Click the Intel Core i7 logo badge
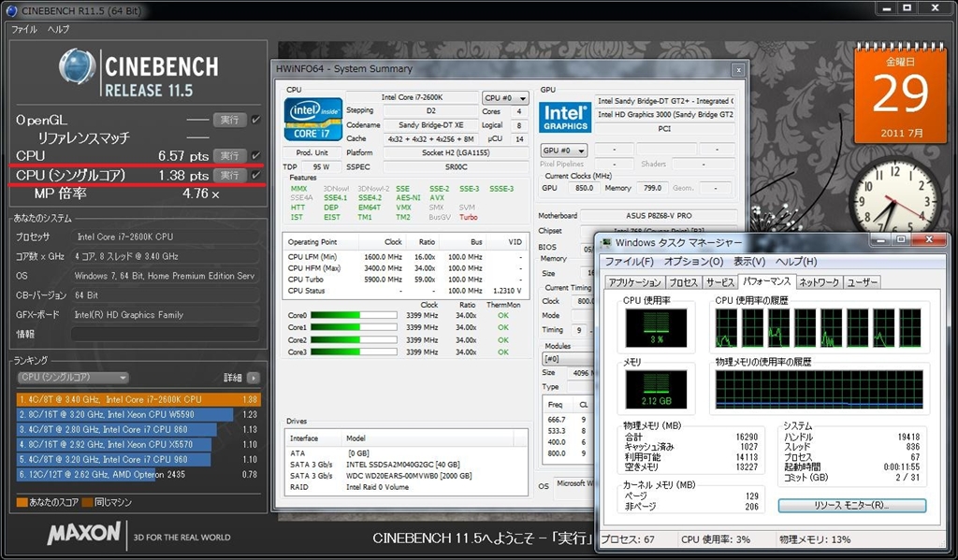The height and width of the screenshot is (560, 958). point(313,119)
